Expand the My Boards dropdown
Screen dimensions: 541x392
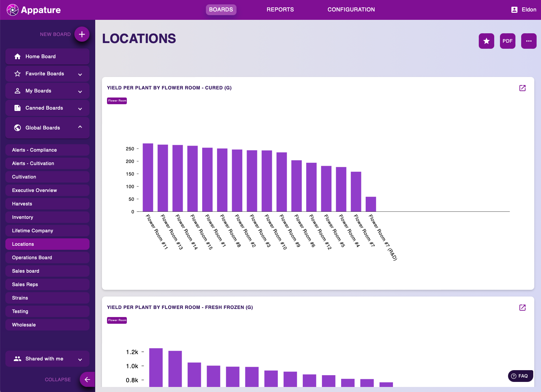point(80,91)
